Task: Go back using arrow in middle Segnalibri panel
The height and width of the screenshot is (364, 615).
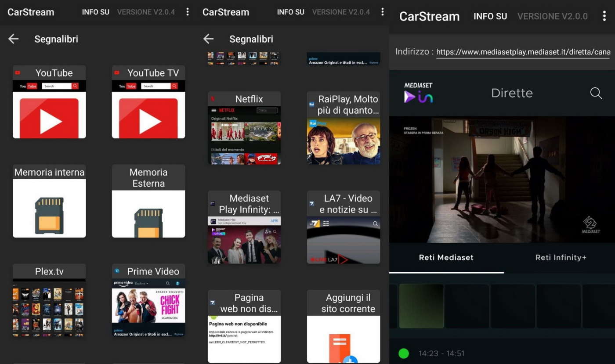Action: (209, 39)
